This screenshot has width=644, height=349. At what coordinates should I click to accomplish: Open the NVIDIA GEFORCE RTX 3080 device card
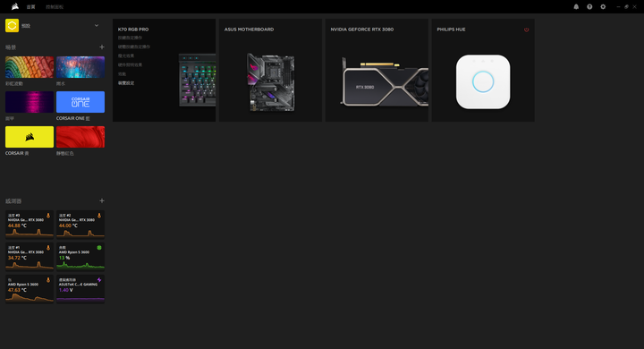pos(377,70)
